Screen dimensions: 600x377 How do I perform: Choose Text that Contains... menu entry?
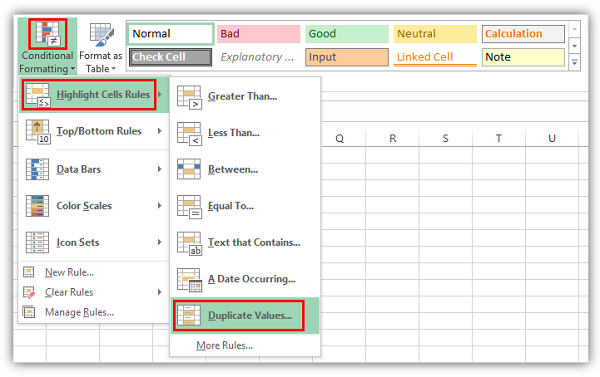pos(245,242)
